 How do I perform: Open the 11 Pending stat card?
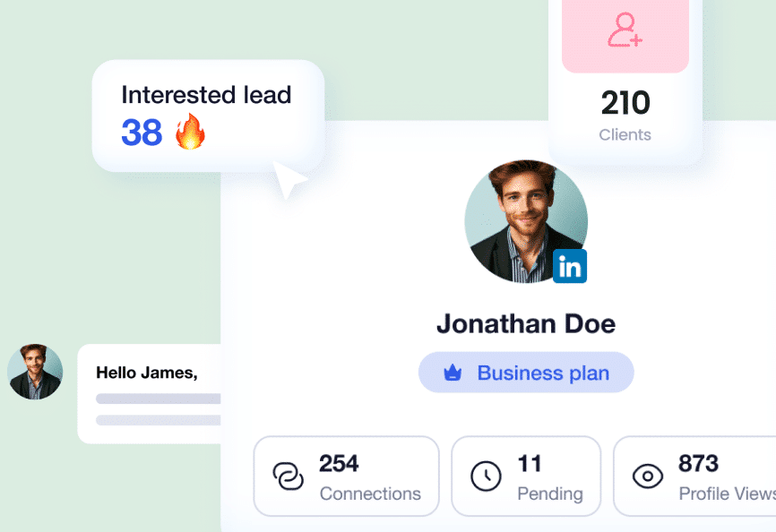pyautogui.click(x=526, y=476)
